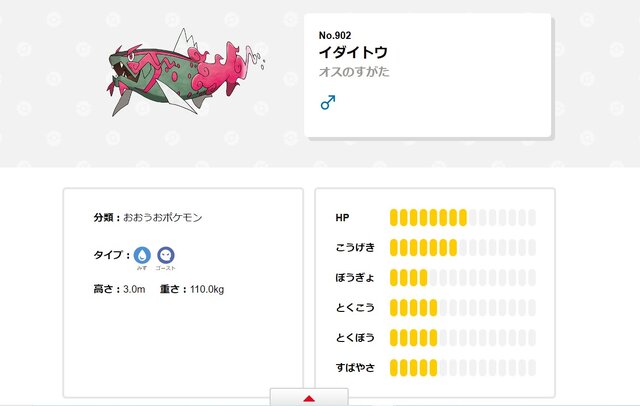Click the オスのすがた form label
Image resolution: width=640 pixels, height=406 pixels.
point(354,72)
